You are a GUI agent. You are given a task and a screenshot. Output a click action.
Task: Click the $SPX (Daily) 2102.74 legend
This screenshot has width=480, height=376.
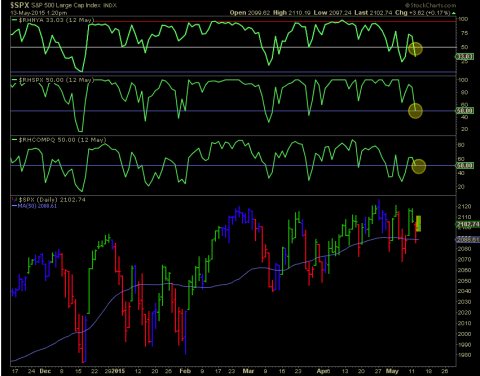coord(52,200)
